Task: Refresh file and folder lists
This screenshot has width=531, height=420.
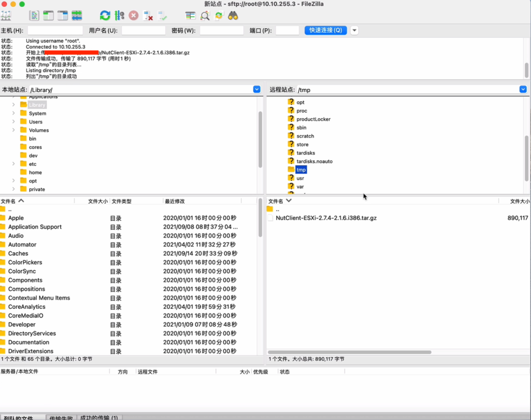Action: click(105, 16)
